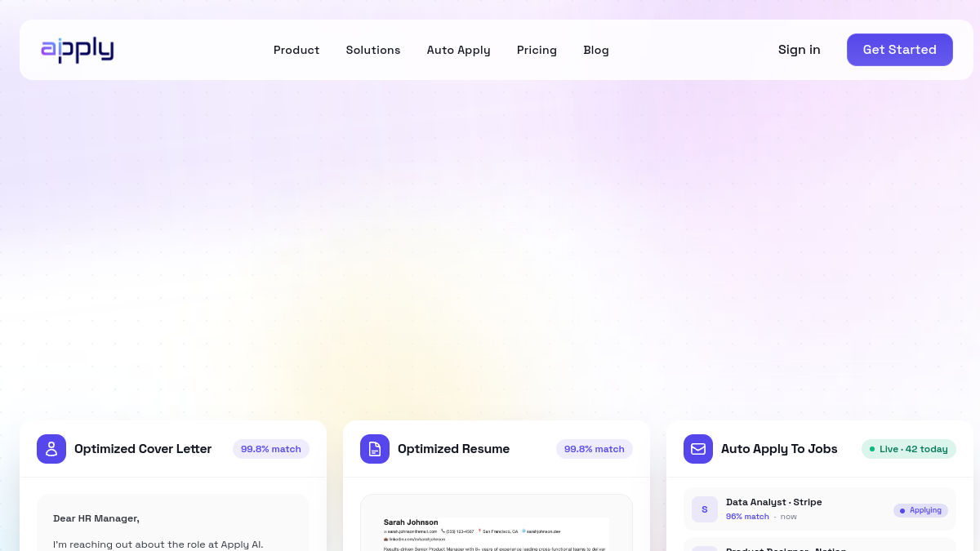
Task: Click the Sign in link
Action: coord(800,50)
